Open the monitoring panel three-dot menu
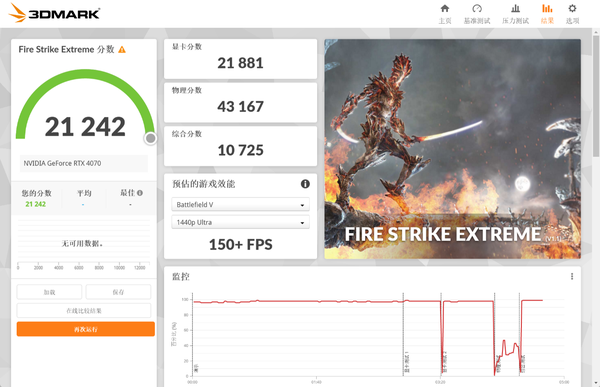600x387 pixels. [x=572, y=276]
